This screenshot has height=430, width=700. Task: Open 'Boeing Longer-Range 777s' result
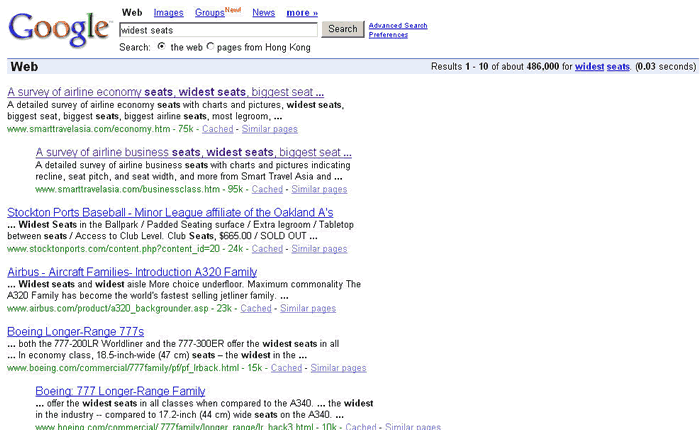pos(76,331)
